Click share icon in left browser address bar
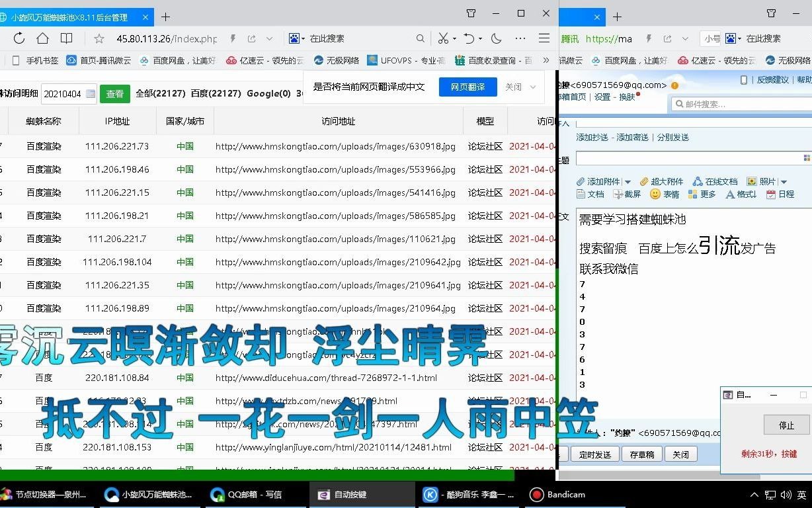The height and width of the screenshot is (508, 812). [x=252, y=38]
